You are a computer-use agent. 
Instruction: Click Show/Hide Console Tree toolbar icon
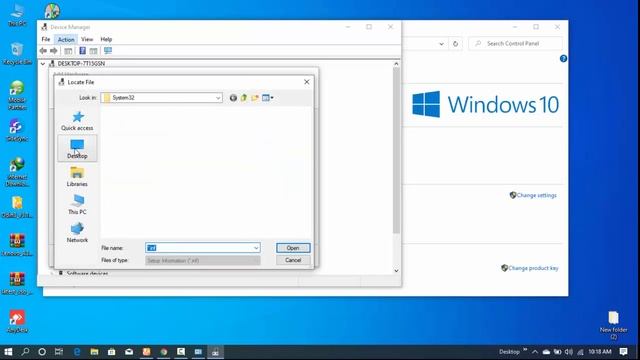tap(68, 51)
